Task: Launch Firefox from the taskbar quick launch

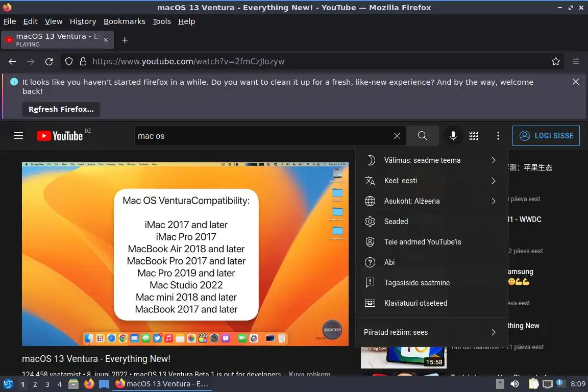Action: 89,384
